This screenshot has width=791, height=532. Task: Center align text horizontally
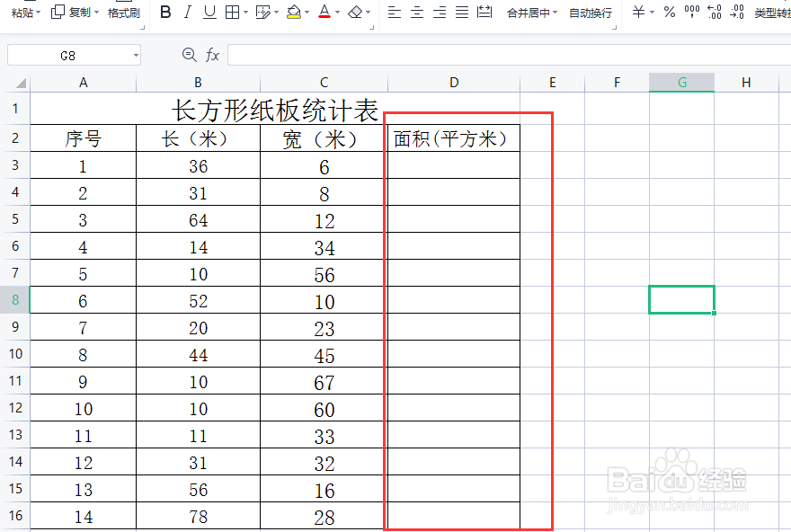point(417,12)
